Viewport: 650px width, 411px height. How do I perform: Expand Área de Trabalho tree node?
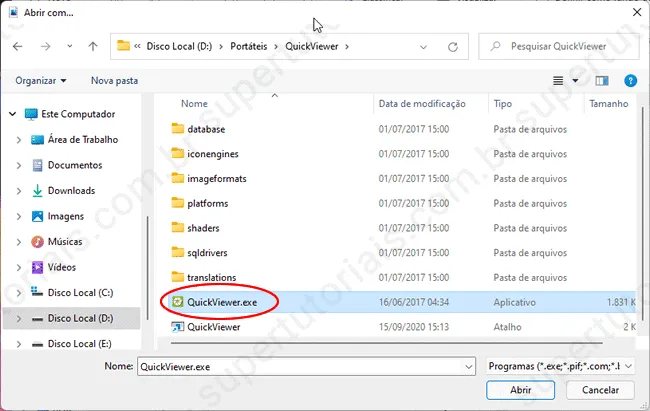pos(18,140)
